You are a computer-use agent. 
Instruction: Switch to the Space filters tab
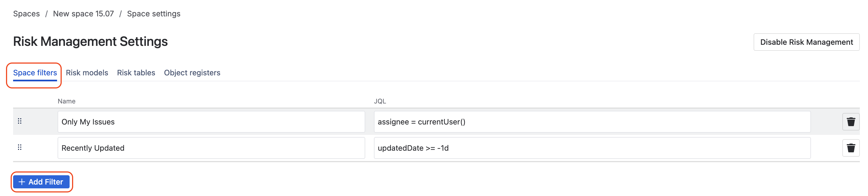(35, 73)
